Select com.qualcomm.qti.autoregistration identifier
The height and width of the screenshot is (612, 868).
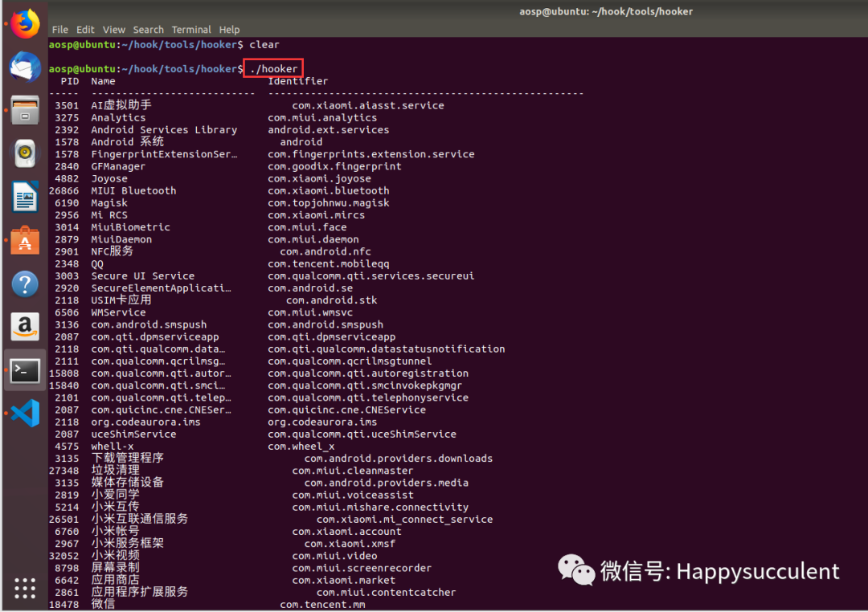368,373
